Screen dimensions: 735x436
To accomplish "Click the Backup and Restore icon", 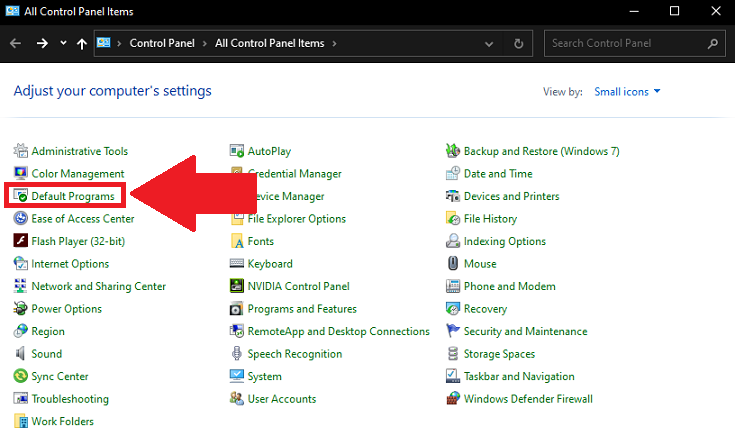I will (x=453, y=152).
